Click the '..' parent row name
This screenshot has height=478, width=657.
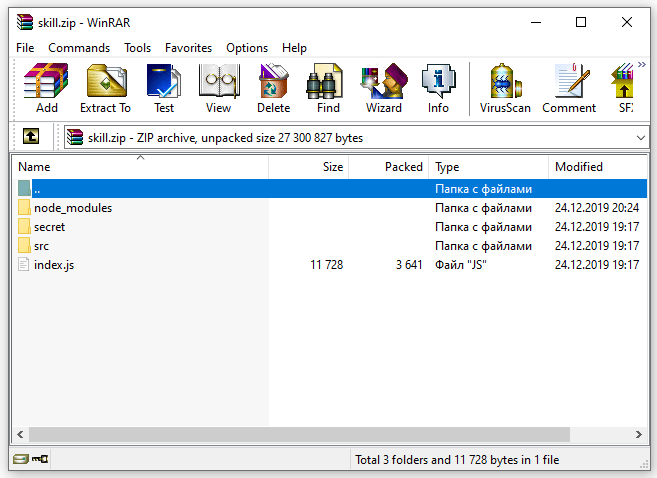pyautogui.click(x=37, y=189)
